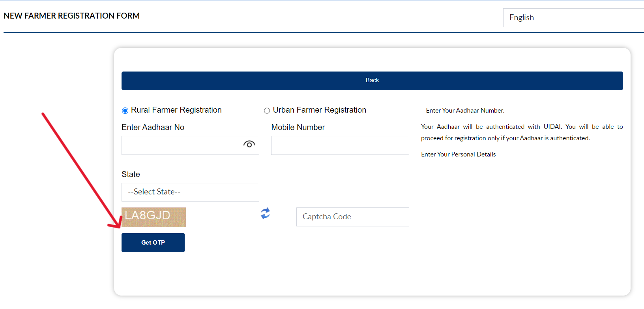Switch registration type to Urban Farmer

pyautogui.click(x=267, y=110)
